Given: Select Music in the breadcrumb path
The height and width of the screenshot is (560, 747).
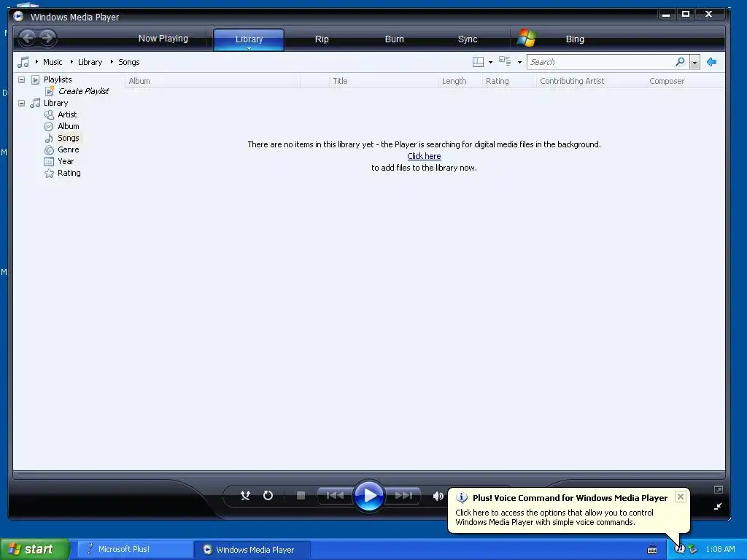Looking at the screenshot, I should [53, 62].
